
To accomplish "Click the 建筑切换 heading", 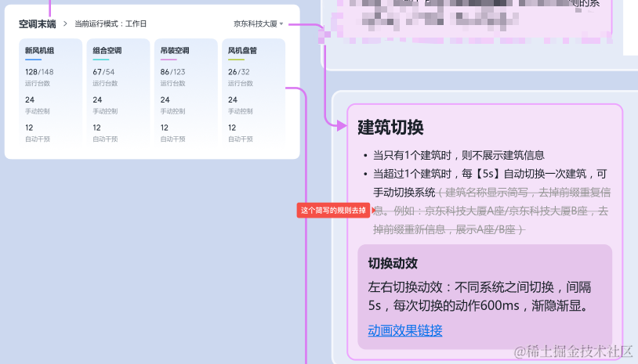I will coord(390,127).
